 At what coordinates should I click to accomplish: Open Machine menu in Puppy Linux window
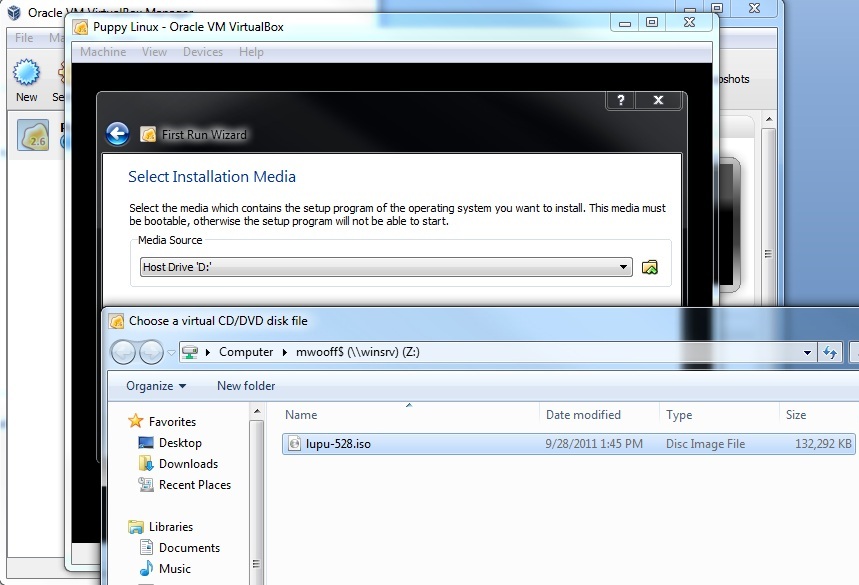pyautogui.click(x=103, y=52)
